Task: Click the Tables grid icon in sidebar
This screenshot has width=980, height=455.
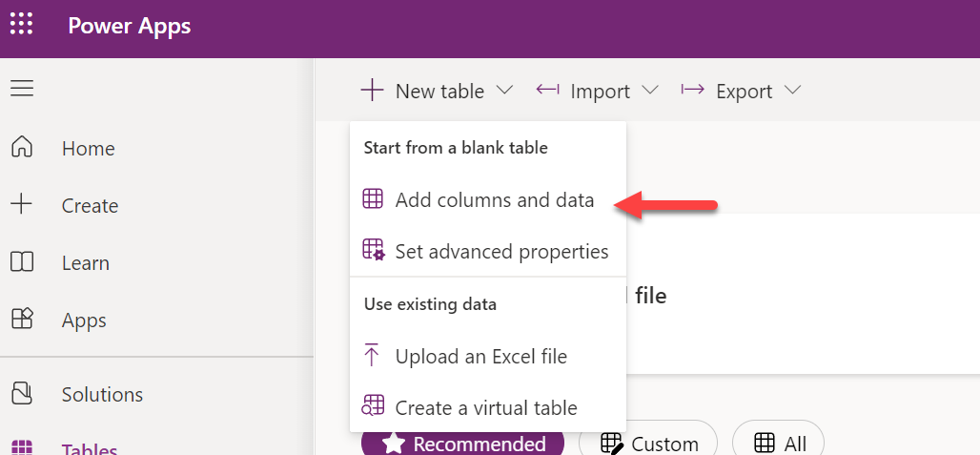Action: pos(22,448)
